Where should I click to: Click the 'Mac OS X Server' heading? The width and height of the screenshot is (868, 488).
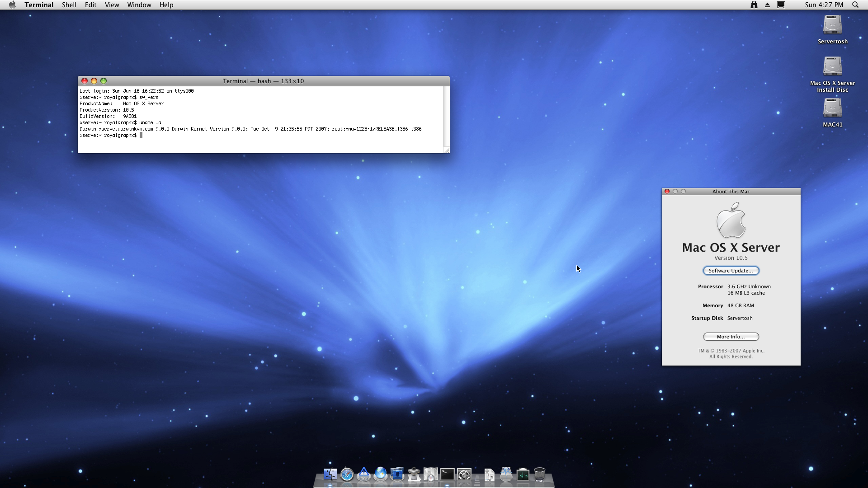[x=731, y=247]
